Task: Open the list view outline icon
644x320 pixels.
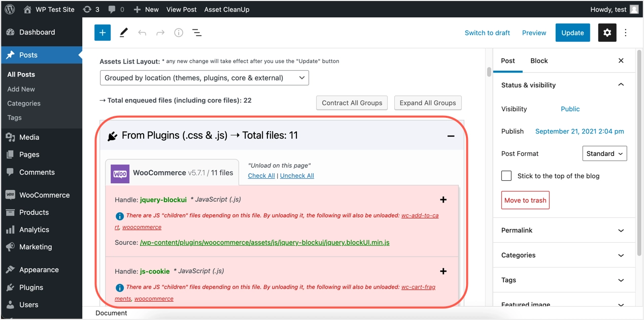Action: [x=197, y=33]
